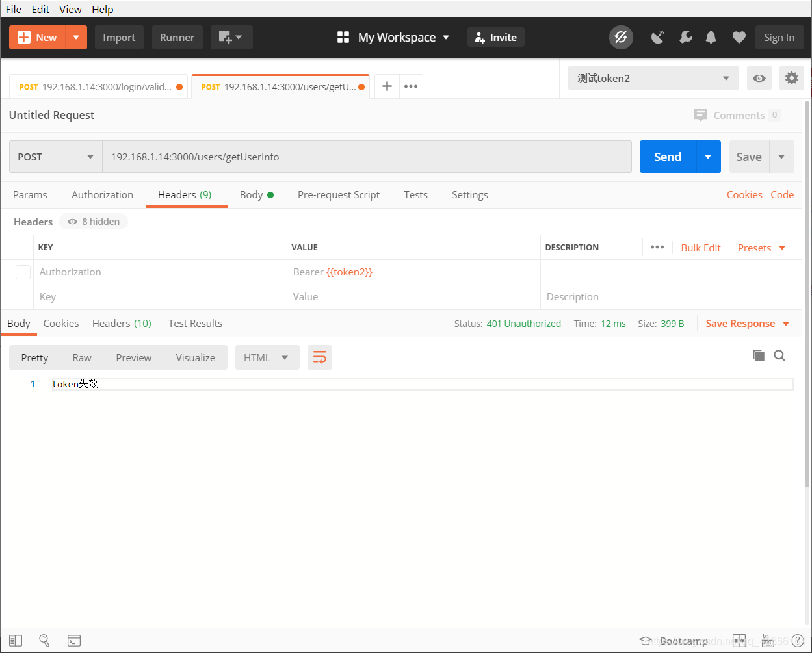Open the environment quick look eye
812x653 pixels.
(x=759, y=79)
